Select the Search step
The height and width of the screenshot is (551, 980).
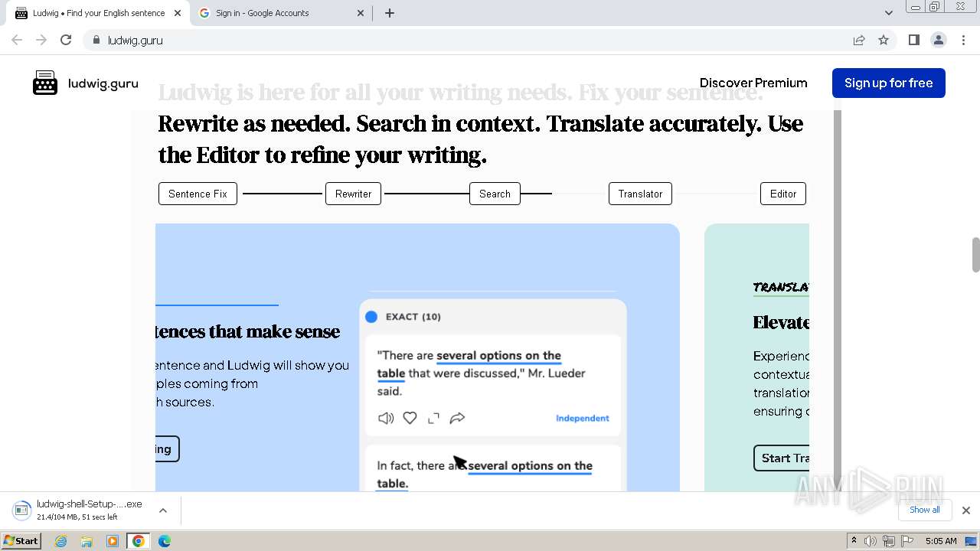(x=495, y=194)
